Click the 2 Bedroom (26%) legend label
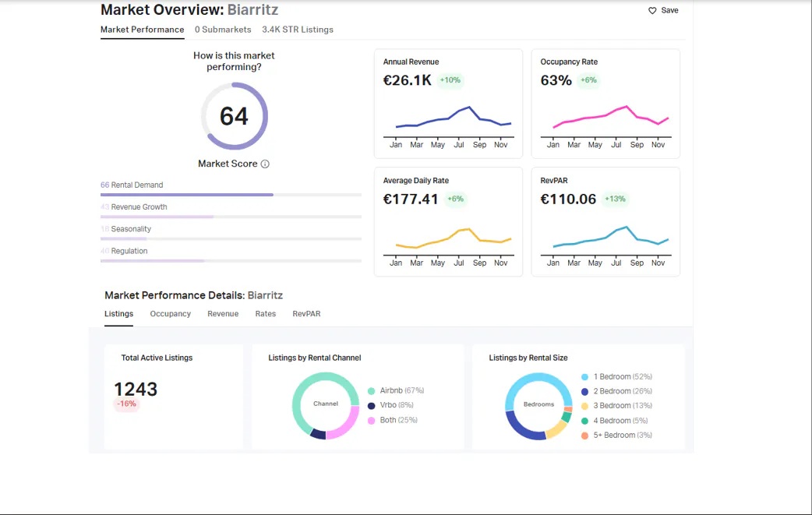Screen dimensions: 812x515 tap(623, 391)
